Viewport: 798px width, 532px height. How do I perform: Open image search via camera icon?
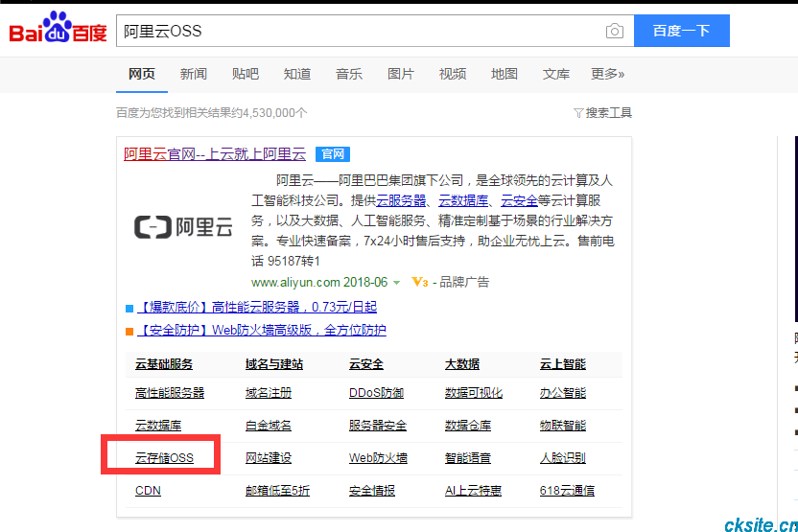615,31
